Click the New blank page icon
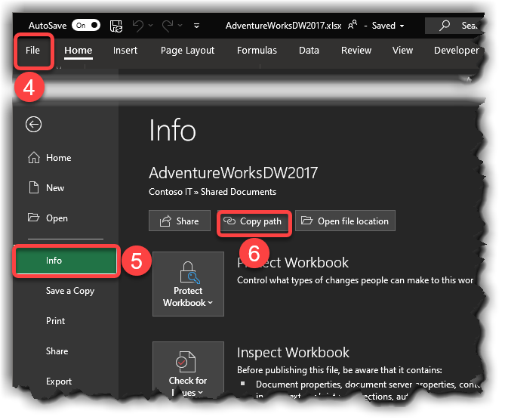Screen dimensions: 505x420 (34, 187)
